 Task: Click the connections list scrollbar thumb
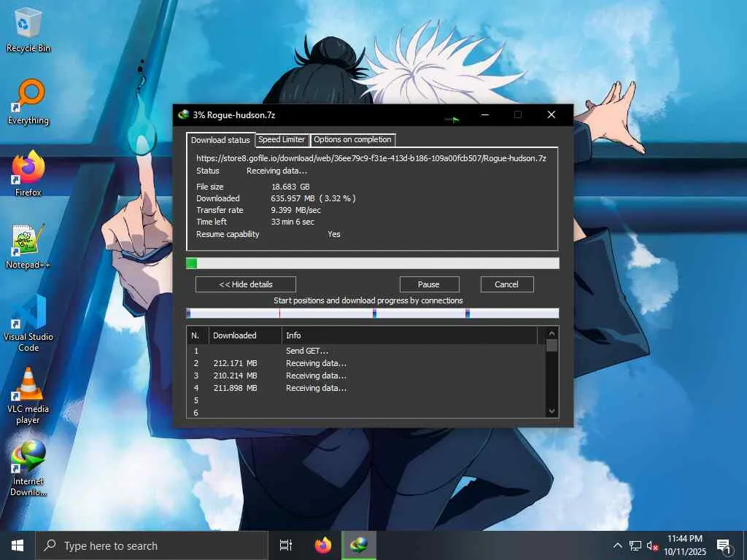(551, 346)
